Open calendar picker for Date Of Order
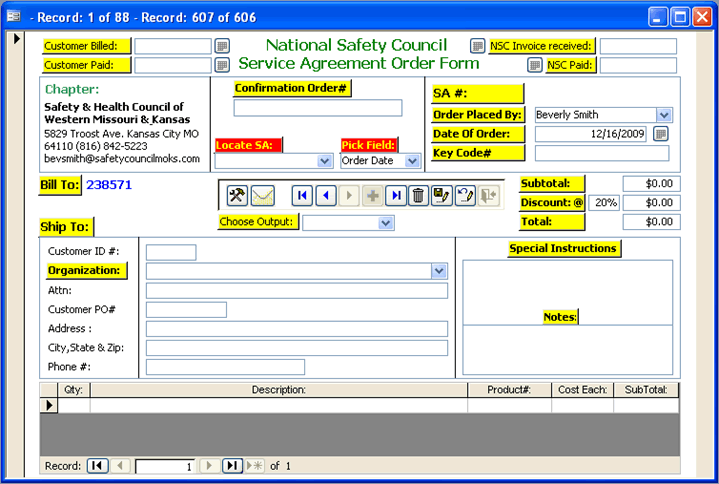This screenshot has height=484, width=719. (660, 134)
